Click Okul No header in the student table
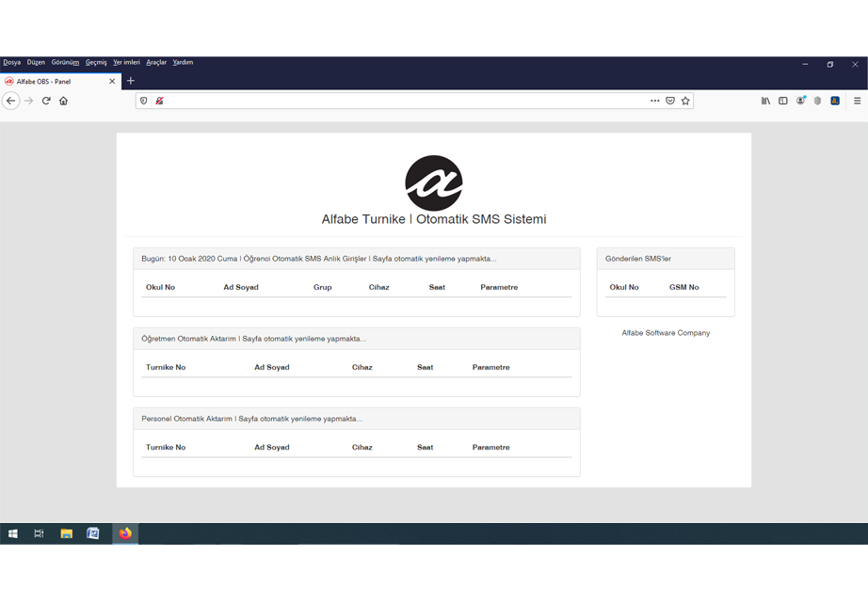Viewport: 868px width, 603px height. (160, 287)
